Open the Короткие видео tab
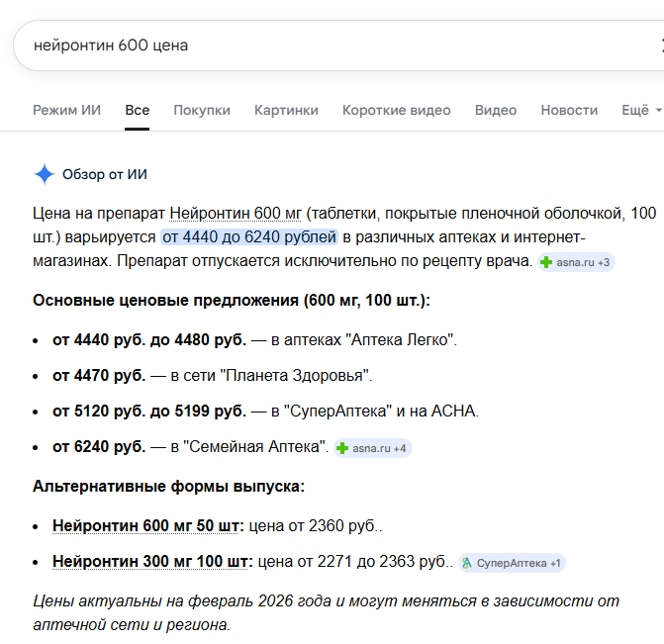664x644 pixels. [396, 111]
